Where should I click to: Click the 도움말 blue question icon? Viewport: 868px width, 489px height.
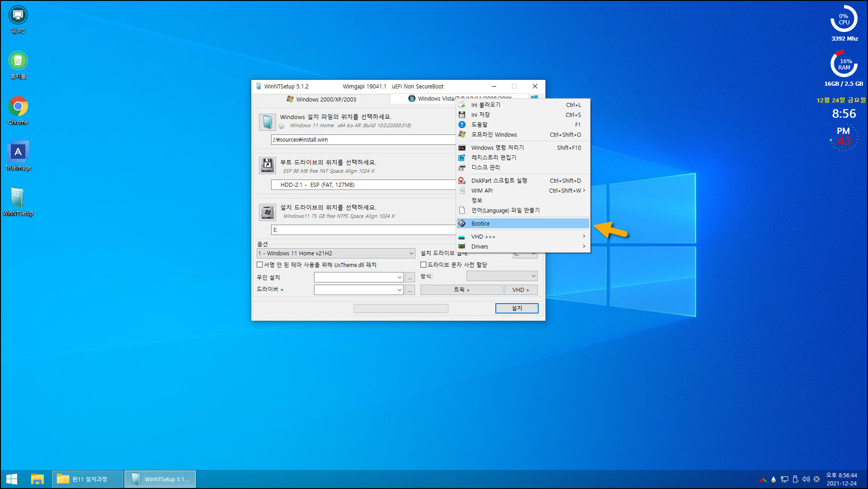click(x=462, y=125)
